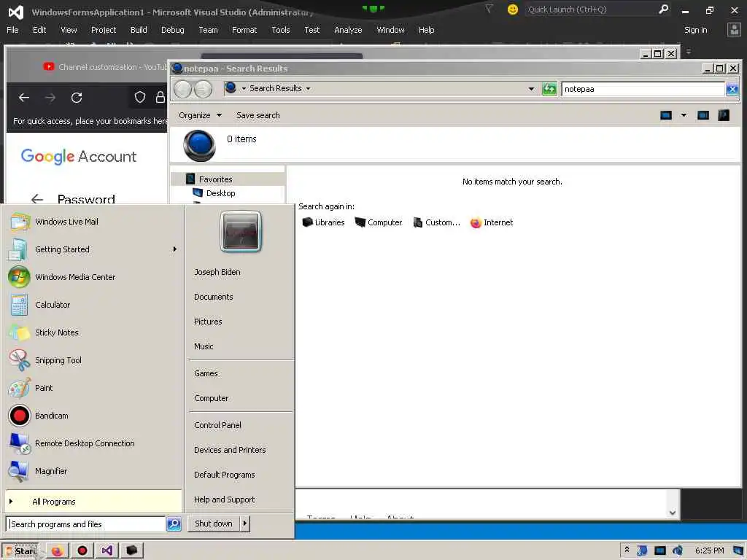Click the Start button
The height and width of the screenshot is (560, 747).
pos(20,551)
